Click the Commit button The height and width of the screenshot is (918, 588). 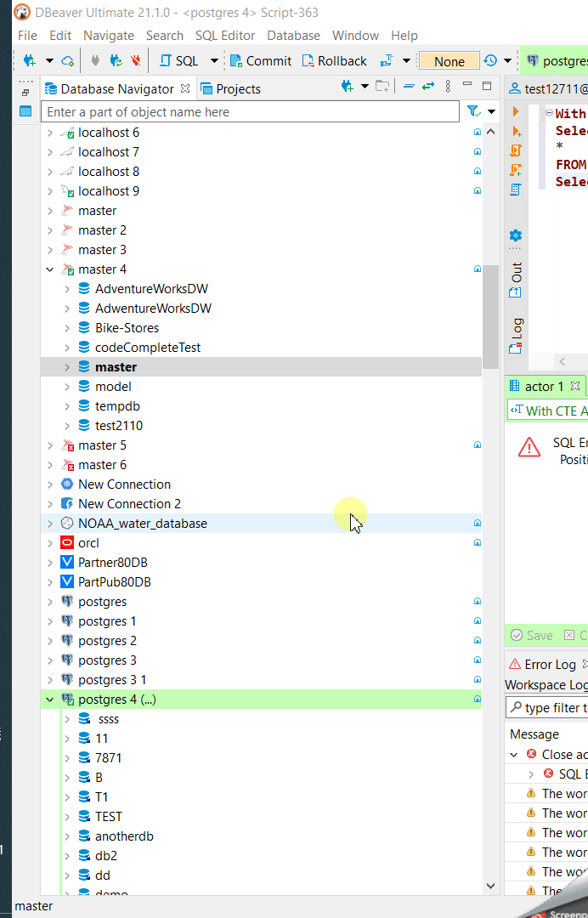tap(261, 61)
